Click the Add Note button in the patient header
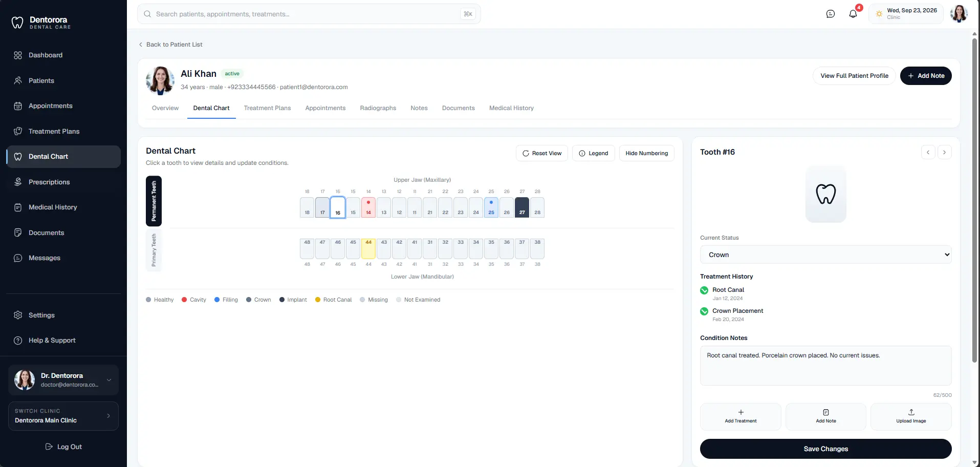 926,76
